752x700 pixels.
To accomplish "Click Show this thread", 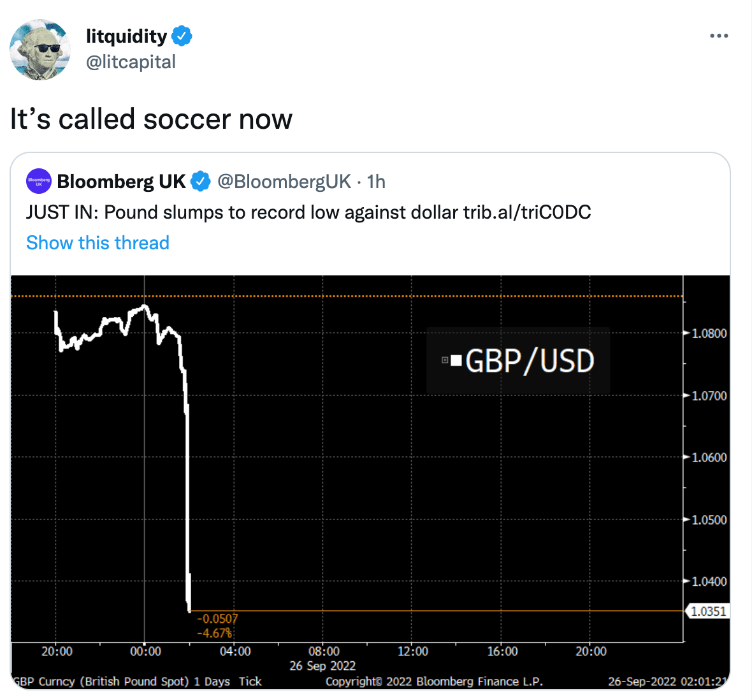I will click(98, 243).
